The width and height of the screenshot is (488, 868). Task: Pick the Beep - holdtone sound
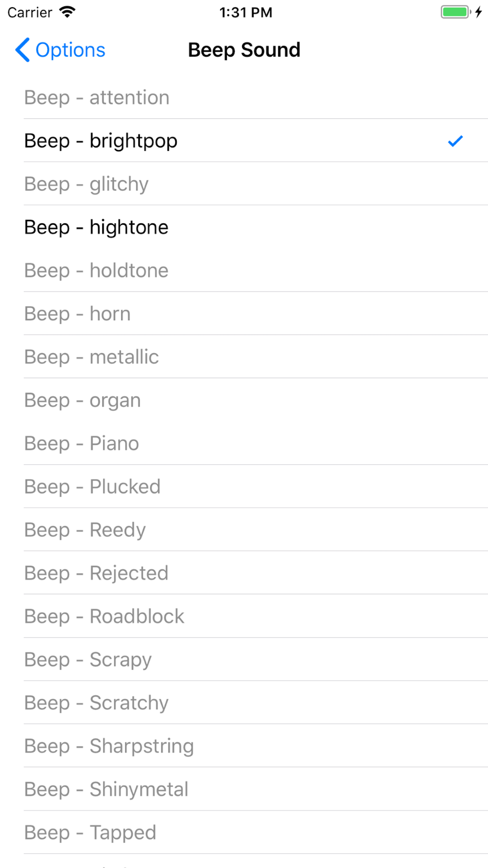point(244,270)
